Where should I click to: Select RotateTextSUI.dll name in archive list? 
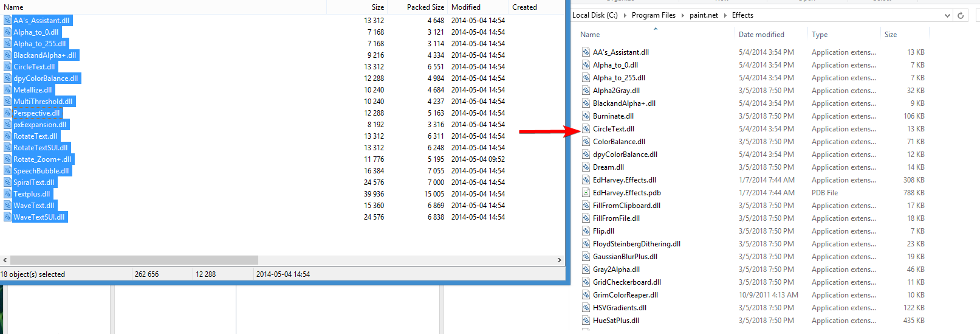[x=41, y=148]
